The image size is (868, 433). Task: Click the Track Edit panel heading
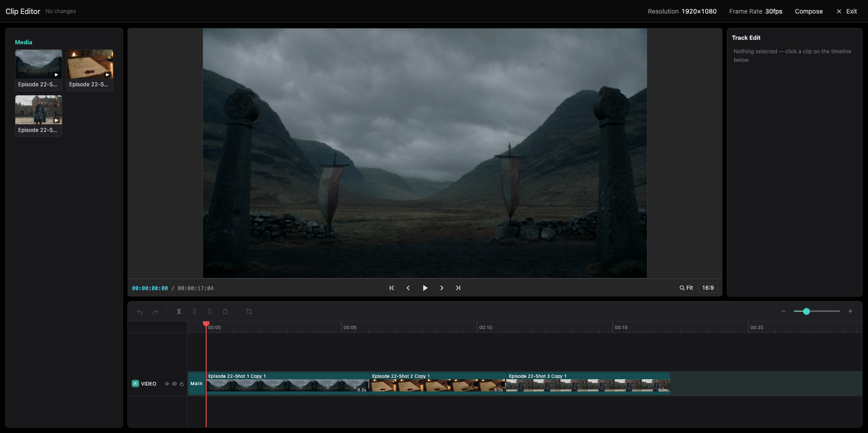coord(746,38)
